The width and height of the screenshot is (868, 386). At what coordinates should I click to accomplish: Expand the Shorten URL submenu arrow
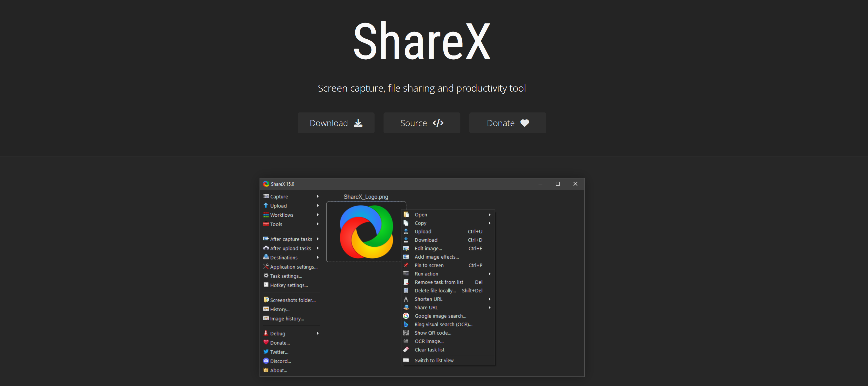tap(489, 299)
